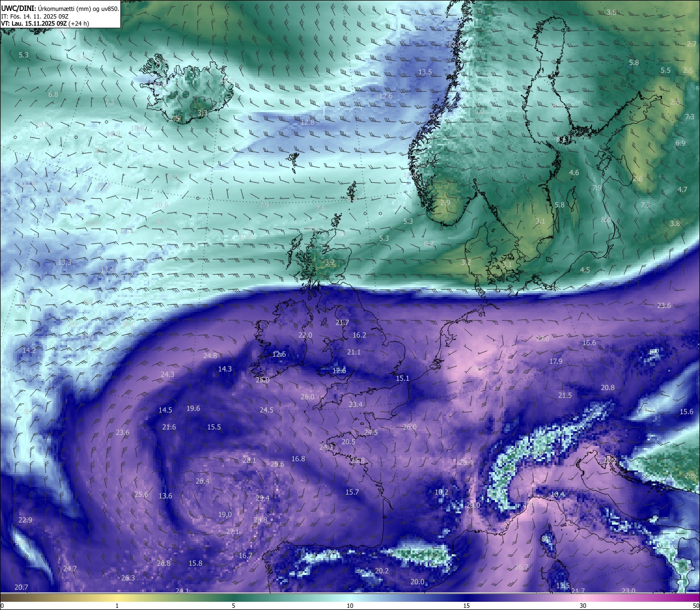The height and width of the screenshot is (610, 700).
Task: Click the value 24.8 west of Ireland
Action: [210, 356]
